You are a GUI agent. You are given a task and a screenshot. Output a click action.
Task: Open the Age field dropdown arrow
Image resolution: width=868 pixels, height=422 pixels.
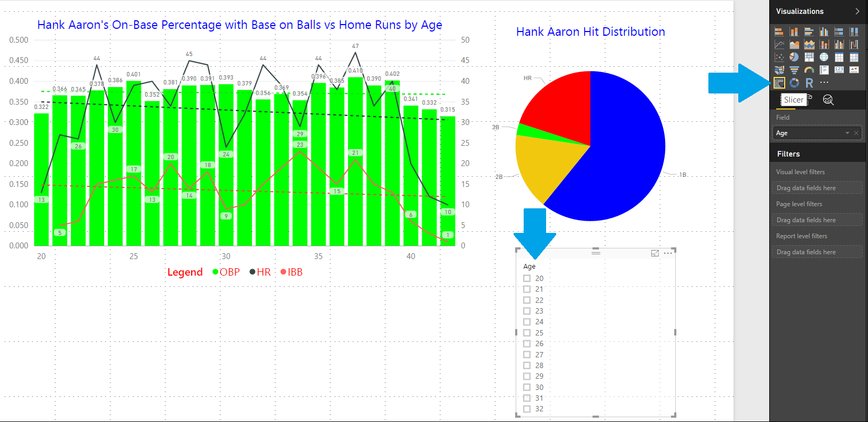pyautogui.click(x=847, y=133)
